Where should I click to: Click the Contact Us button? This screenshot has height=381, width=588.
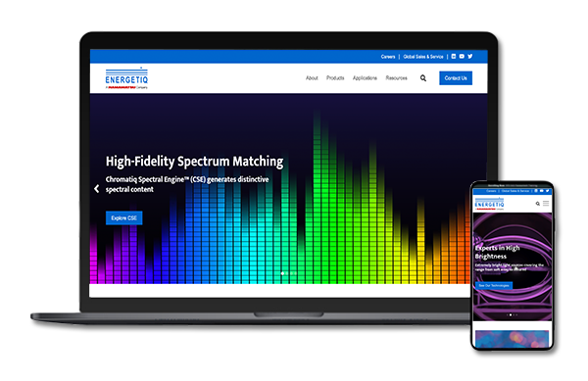click(456, 78)
